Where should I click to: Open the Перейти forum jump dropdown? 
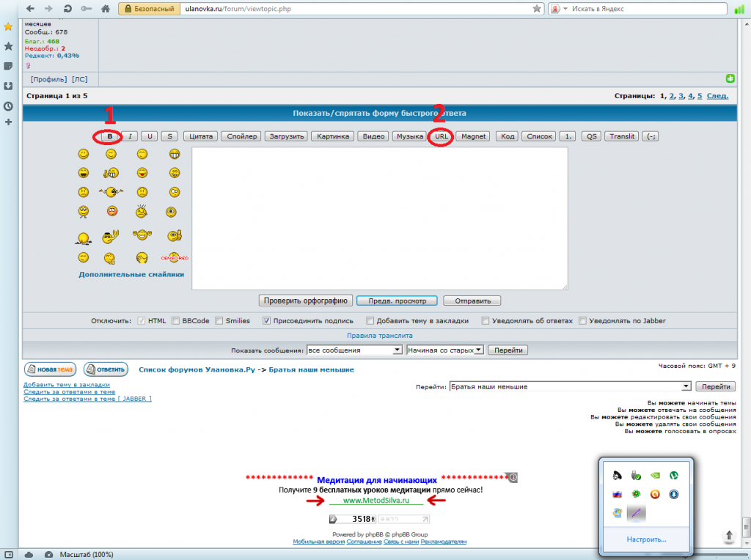point(570,386)
